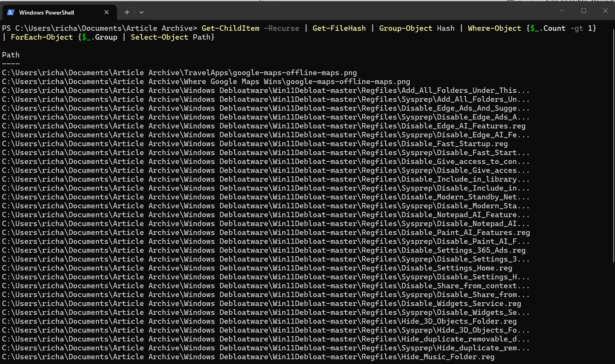Click the Regfiles\Disable_Edge_AI_Features.reg path
Viewport: 615px width, 364px height.
tap(264, 126)
